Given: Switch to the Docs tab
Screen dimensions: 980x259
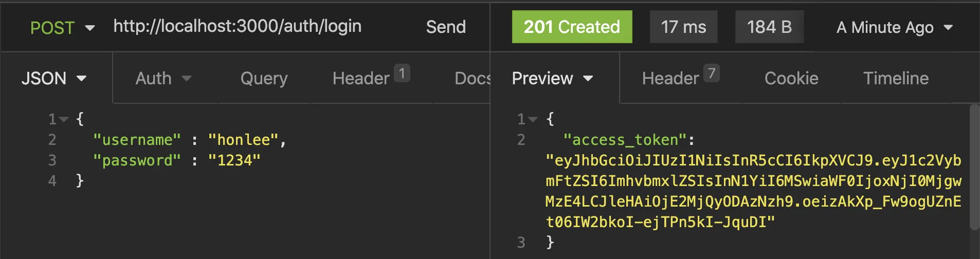Looking at the screenshot, I should pos(471,79).
